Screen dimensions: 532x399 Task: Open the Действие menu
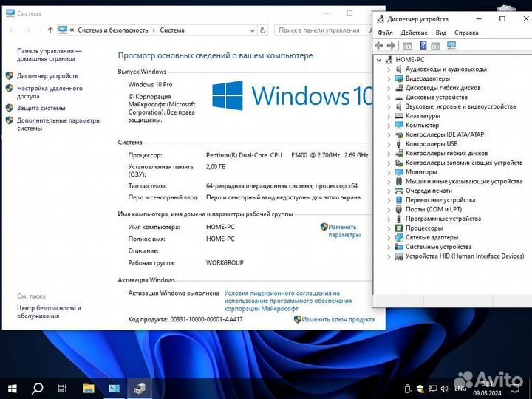click(x=414, y=33)
